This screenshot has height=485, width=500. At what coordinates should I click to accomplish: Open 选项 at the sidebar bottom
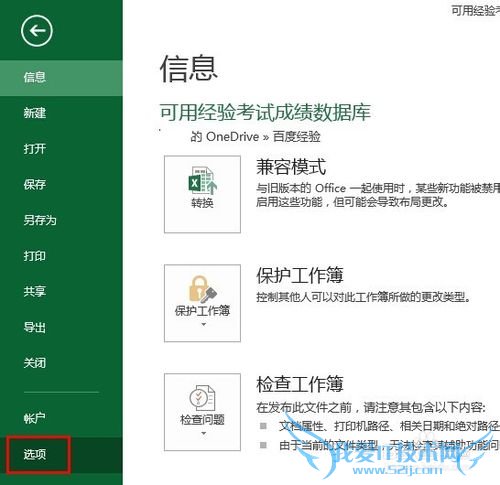tap(61, 454)
